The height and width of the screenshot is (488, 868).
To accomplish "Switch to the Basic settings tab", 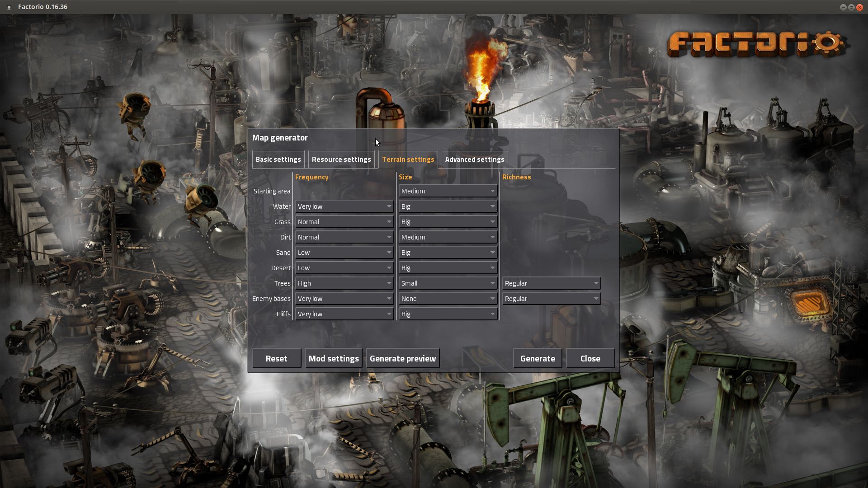I will pyautogui.click(x=278, y=159).
